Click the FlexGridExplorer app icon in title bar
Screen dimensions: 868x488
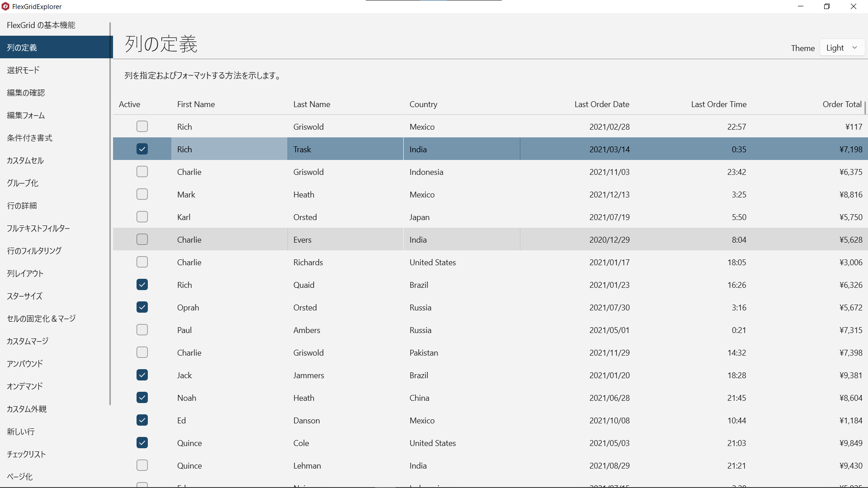point(5,6)
